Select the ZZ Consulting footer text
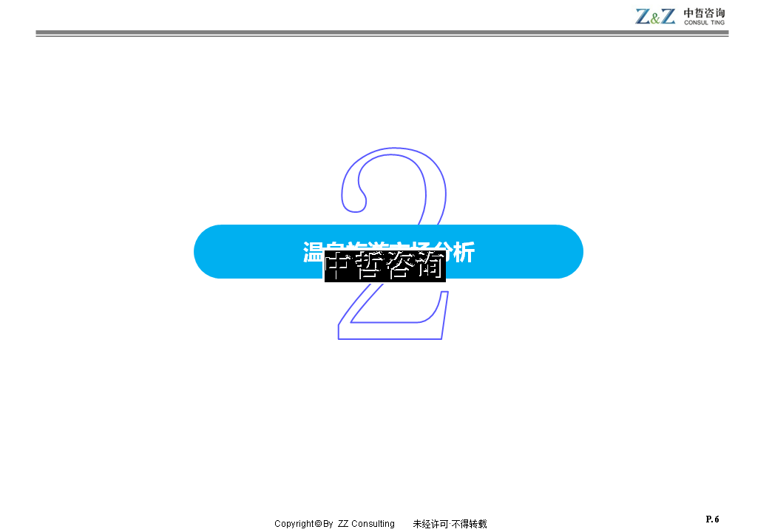Viewport: 769px width, 532px height. click(x=366, y=524)
